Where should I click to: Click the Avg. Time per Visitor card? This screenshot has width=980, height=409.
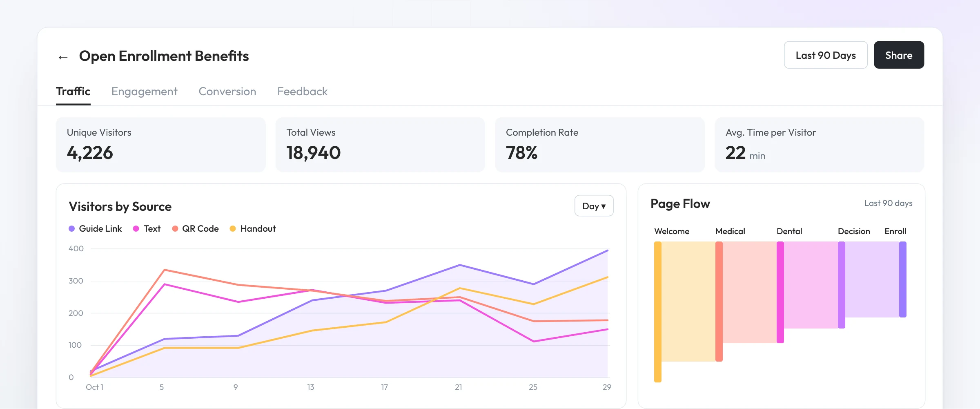coord(819,145)
